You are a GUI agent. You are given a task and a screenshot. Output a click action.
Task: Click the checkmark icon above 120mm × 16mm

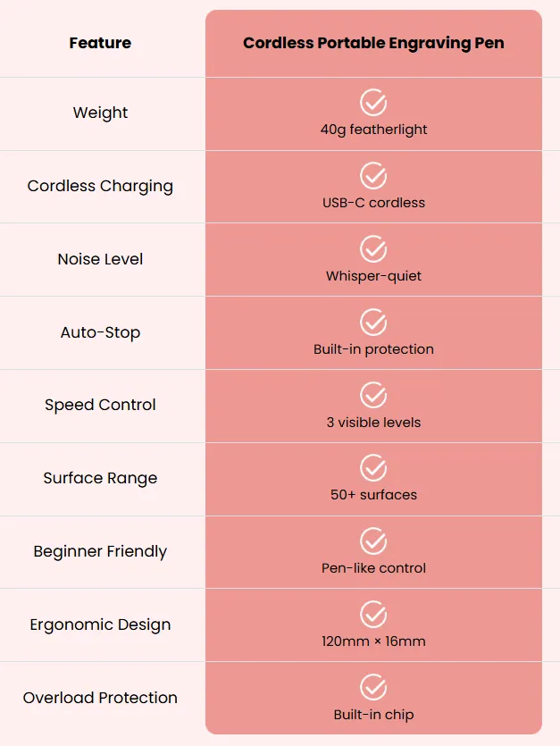pos(373,614)
